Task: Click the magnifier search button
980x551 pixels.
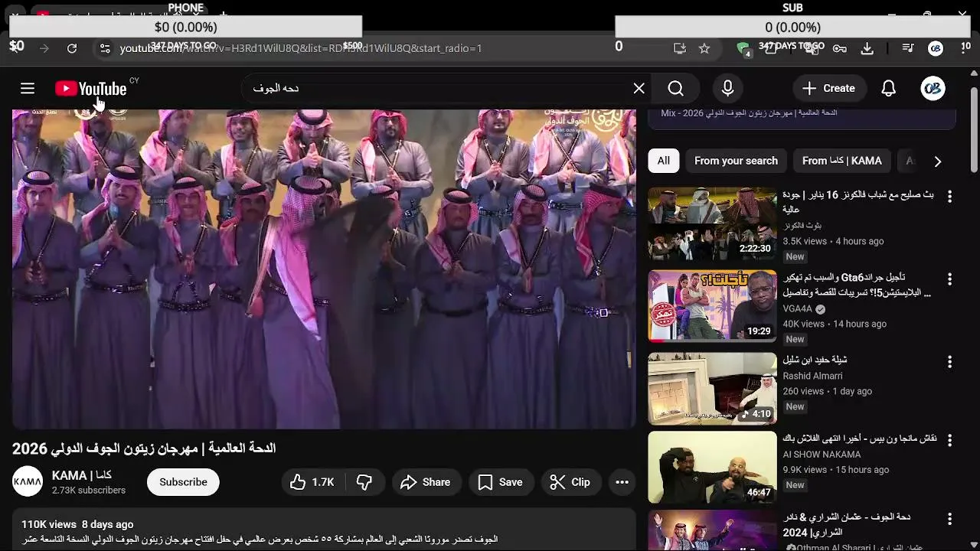Action: click(675, 89)
